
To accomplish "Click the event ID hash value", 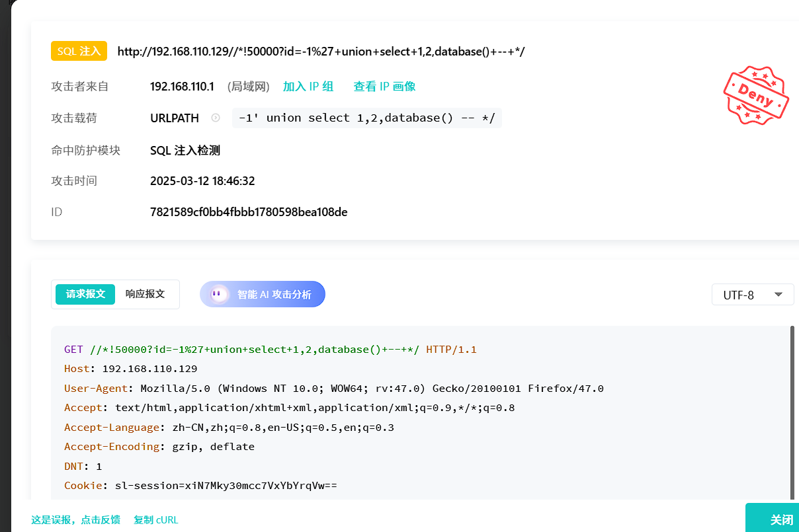I will tap(249, 212).
